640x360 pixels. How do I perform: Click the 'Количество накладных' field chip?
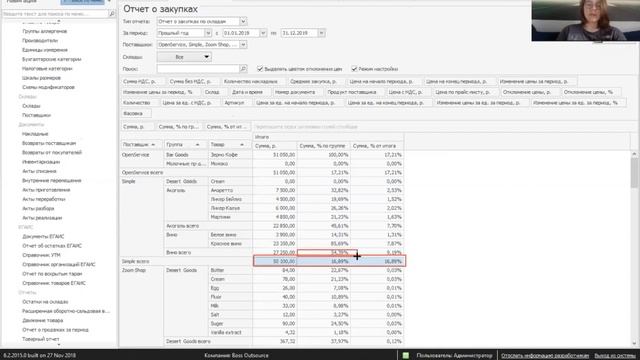[x=252, y=82]
